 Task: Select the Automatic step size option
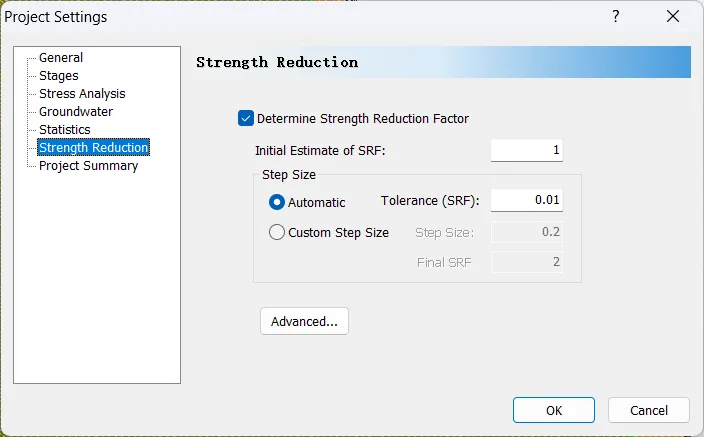pyautogui.click(x=277, y=202)
